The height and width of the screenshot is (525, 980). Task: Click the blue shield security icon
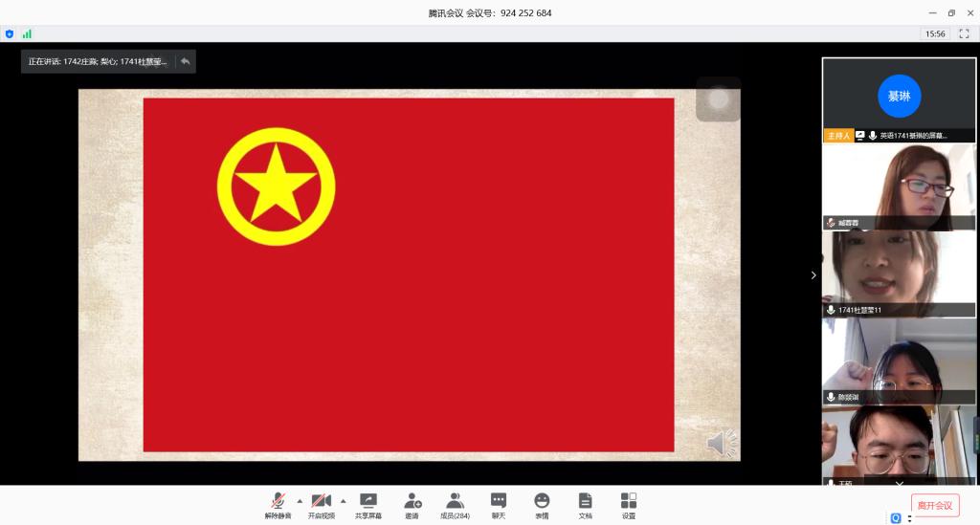point(10,33)
